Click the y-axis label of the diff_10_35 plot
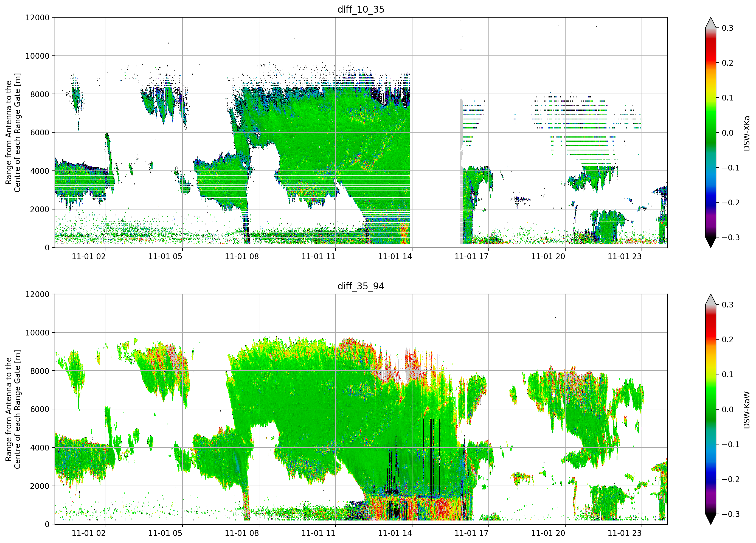Image resolution: width=756 pixels, height=543 pixels. 13,132
